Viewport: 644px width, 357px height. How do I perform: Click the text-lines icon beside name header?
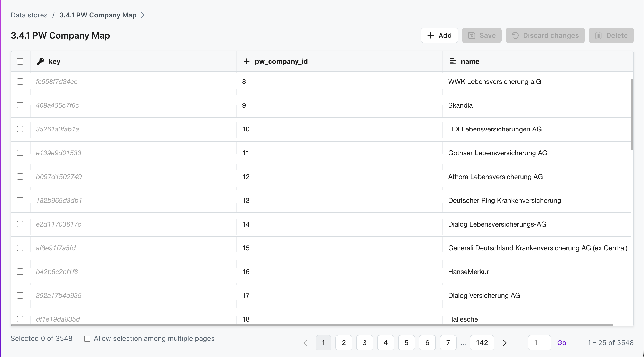[452, 61]
